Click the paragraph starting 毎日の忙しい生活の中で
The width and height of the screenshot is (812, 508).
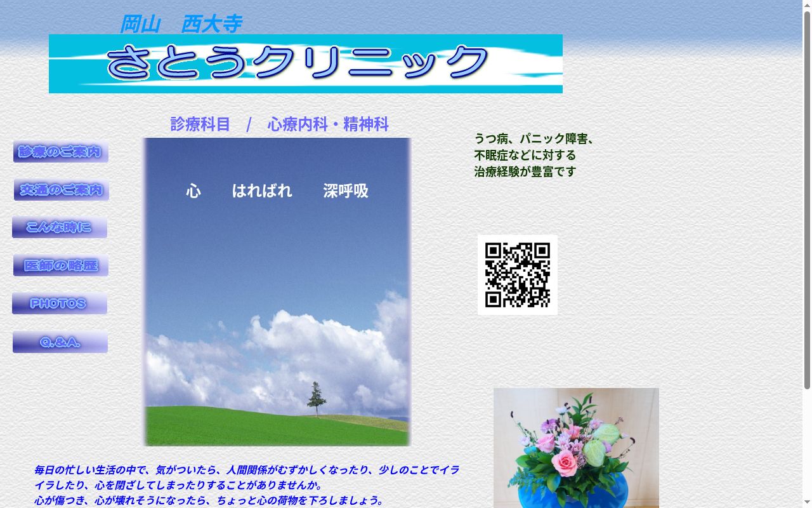pos(247,478)
